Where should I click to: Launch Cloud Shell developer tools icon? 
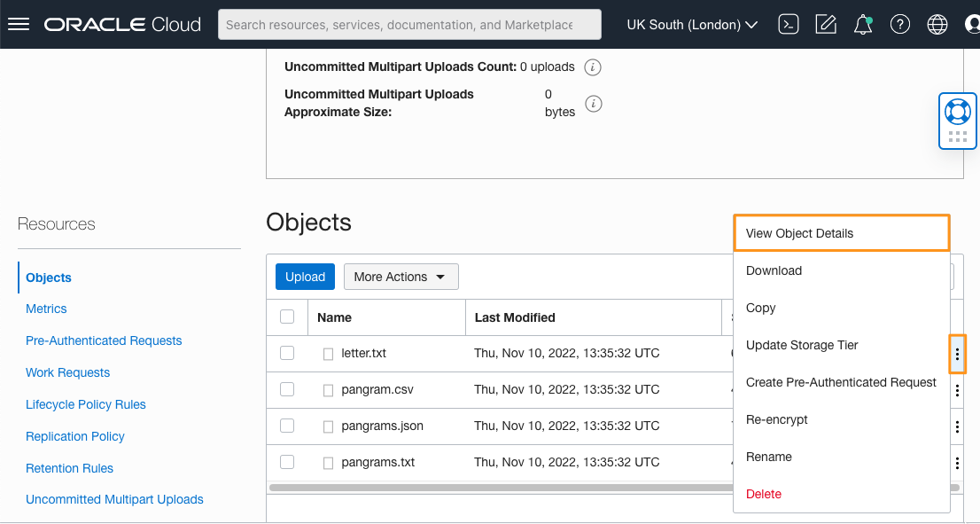pos(788,25)
